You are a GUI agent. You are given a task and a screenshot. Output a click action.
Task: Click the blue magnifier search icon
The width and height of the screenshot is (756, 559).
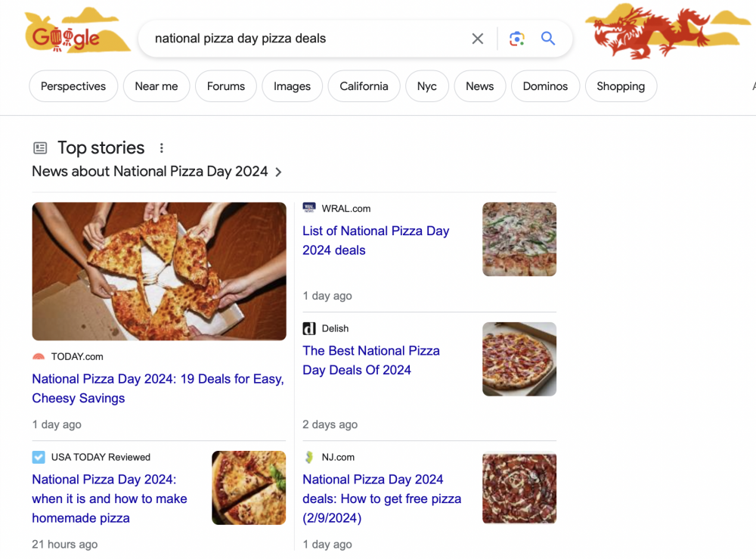click(548, 39)
